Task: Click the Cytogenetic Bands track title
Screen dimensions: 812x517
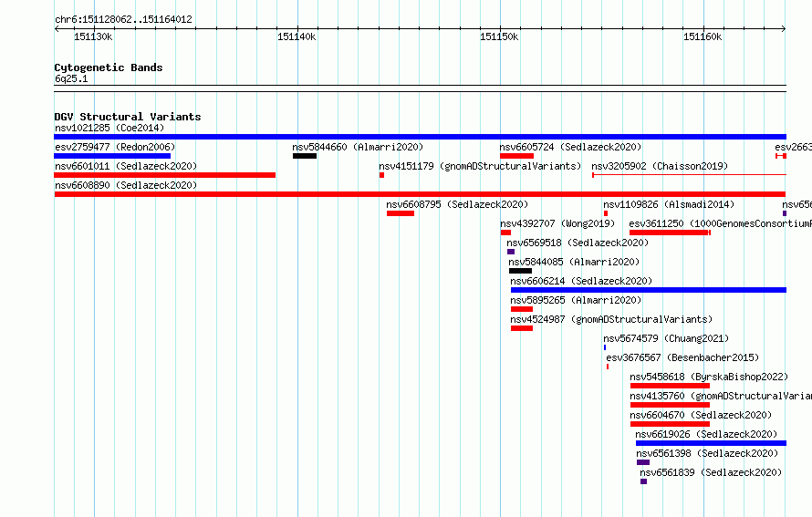Action: click(109, 67)
